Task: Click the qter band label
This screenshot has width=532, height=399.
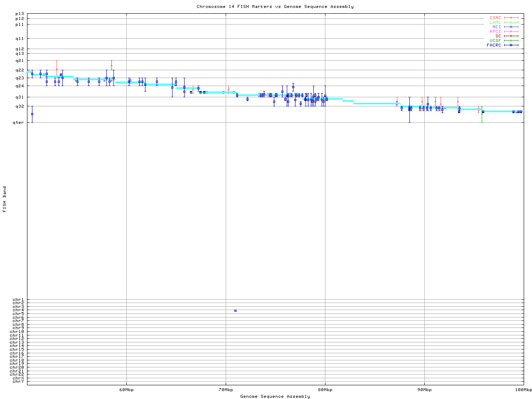Action: point(18,123)
